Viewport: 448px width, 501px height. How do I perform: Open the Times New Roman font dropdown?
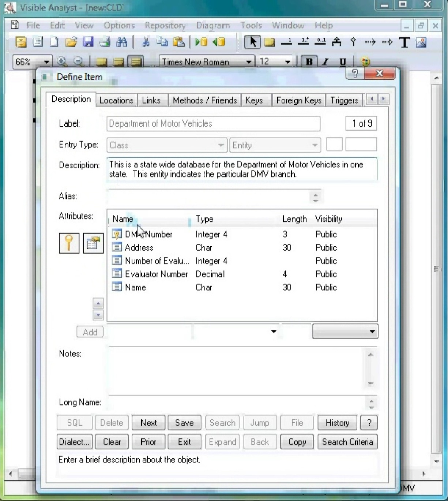click(249, 62)
